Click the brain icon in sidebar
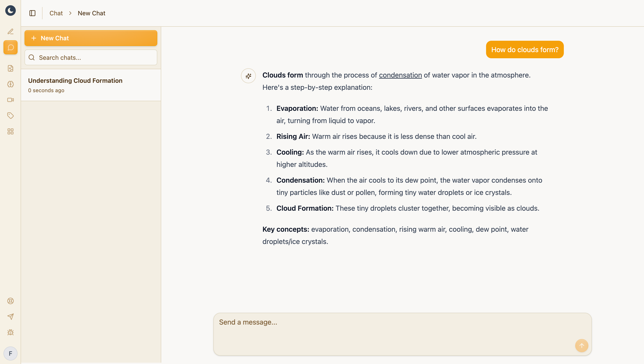 coord(10,84)
